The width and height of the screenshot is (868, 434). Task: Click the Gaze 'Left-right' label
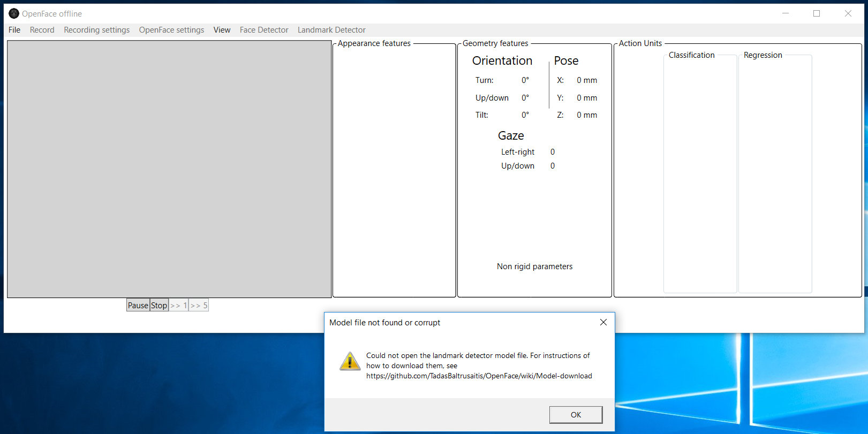point(518,152)
